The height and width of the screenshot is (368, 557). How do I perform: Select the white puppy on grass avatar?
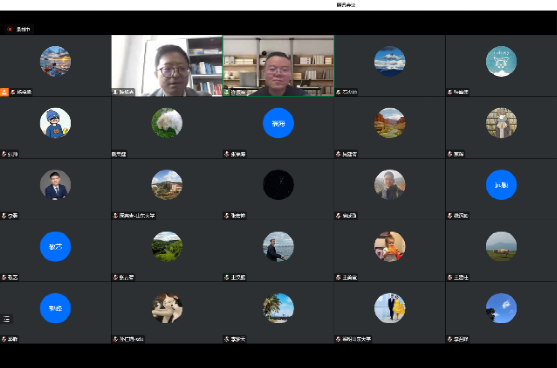(x=167, y=123)
